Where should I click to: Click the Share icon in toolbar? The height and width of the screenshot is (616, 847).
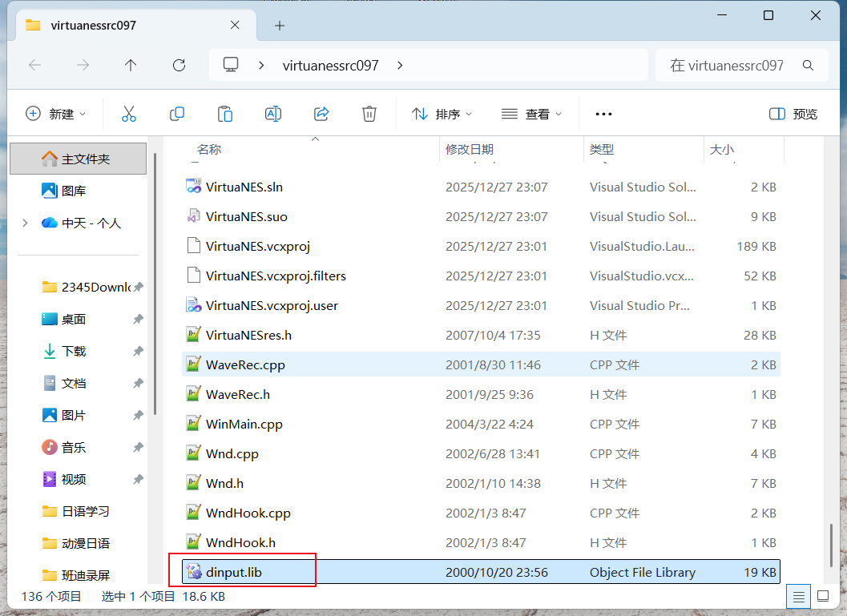coord(321,114)
